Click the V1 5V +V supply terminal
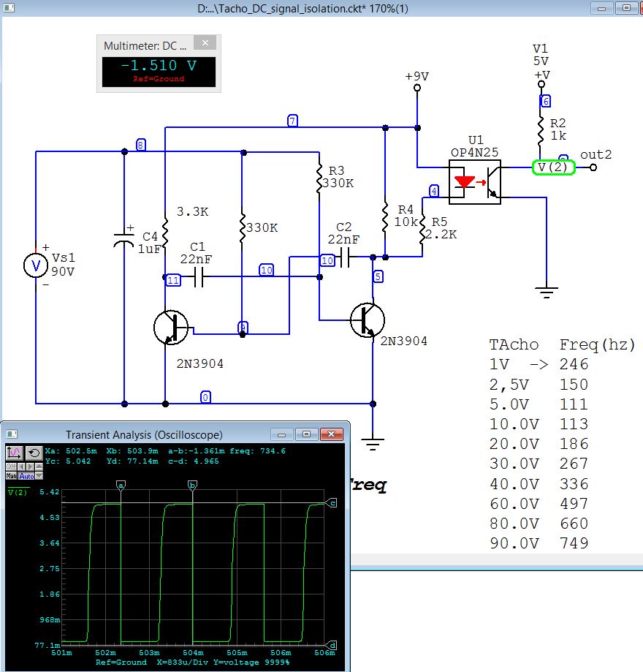The width and height of the screenshot is (643, 672). pyautogui.click(x=541, y=84)
